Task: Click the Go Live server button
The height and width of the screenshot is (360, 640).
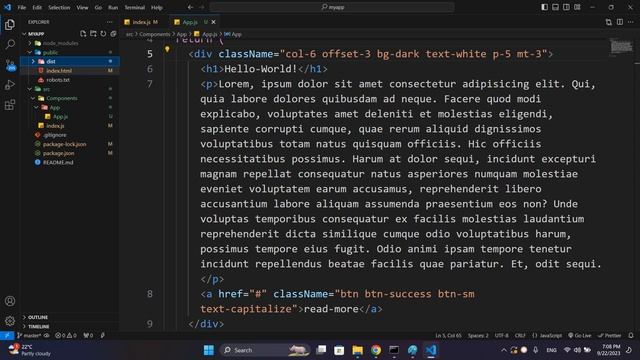Action: tap(580, 336)
